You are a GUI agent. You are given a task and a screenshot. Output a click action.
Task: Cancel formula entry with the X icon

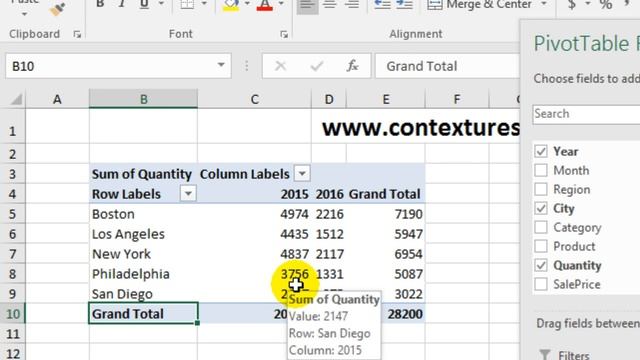280,66
